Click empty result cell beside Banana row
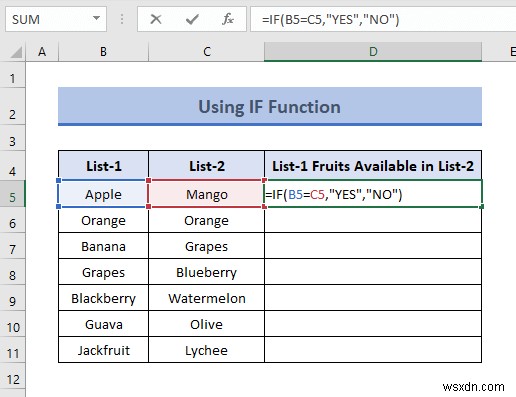This screenshot has width=516, height=397. click(x=373, y=246)
